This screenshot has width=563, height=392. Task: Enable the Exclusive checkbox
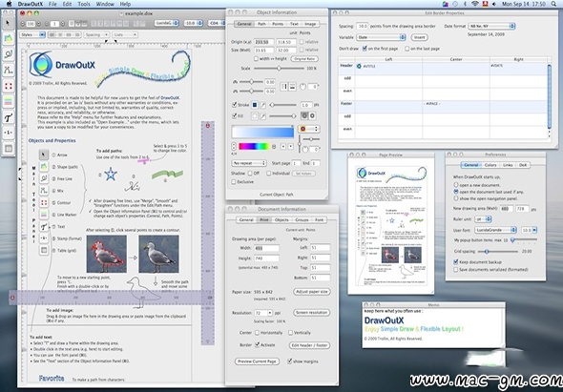tap(234, 182)
